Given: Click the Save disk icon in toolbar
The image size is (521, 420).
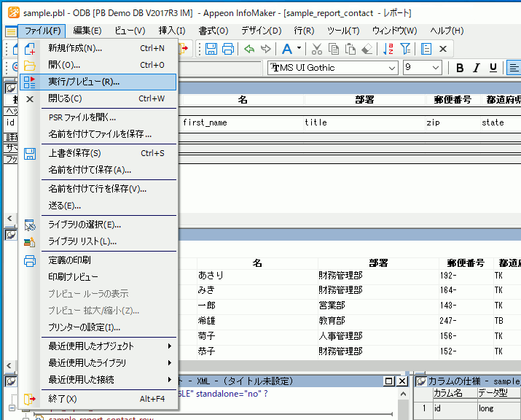Looking at the screenshot, I should point(211,49).
